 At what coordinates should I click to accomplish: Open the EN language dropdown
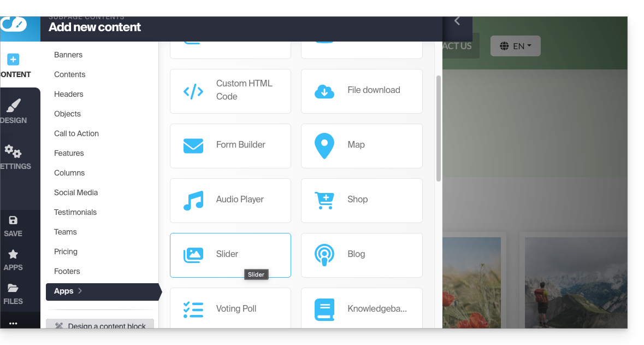(515, 46)
